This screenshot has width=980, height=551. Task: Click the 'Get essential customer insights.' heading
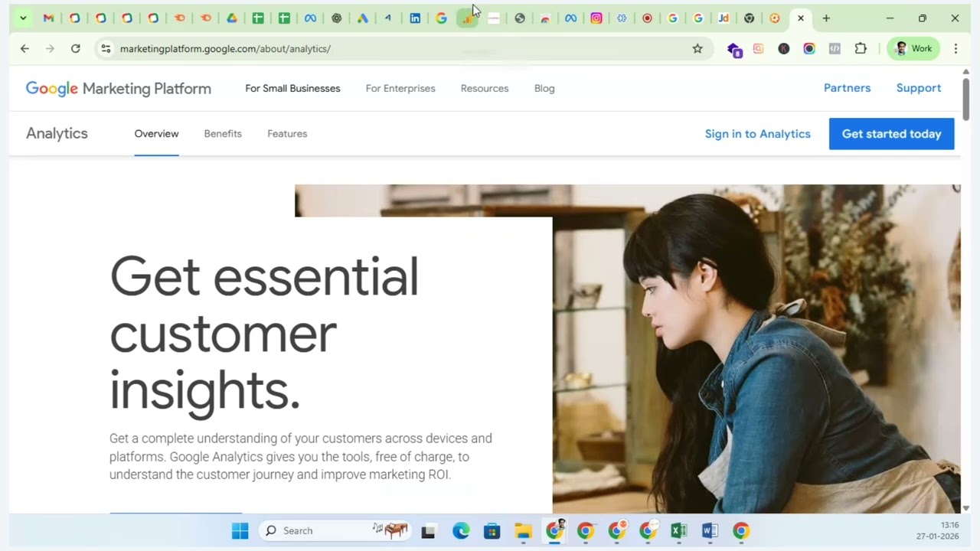coord(264,333)
